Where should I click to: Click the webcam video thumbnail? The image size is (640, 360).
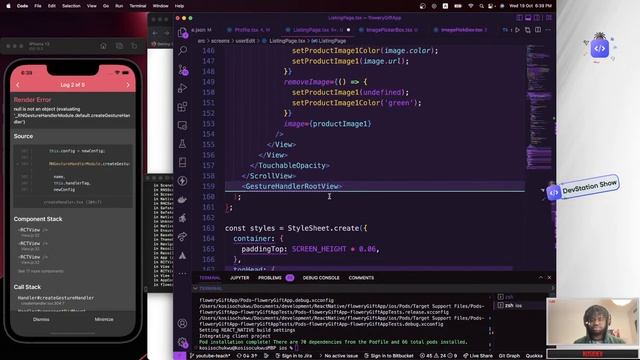click(592, 322)
